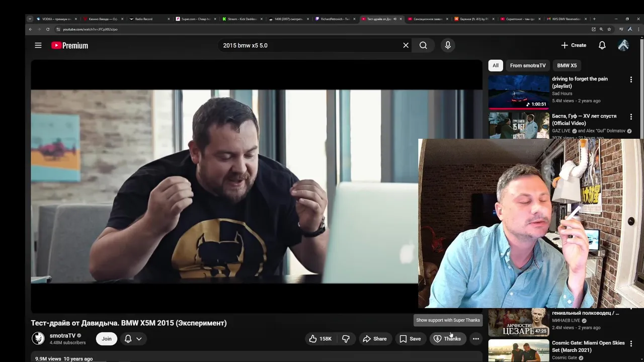Mute the playing tab via speaker icon
Screen dimensions: 644x362
(x=395, y=19)
